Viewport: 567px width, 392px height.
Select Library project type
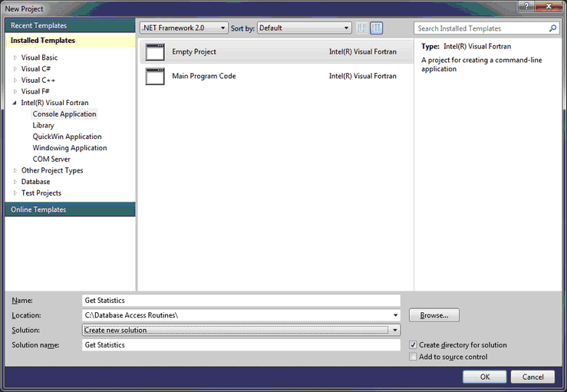44,126
